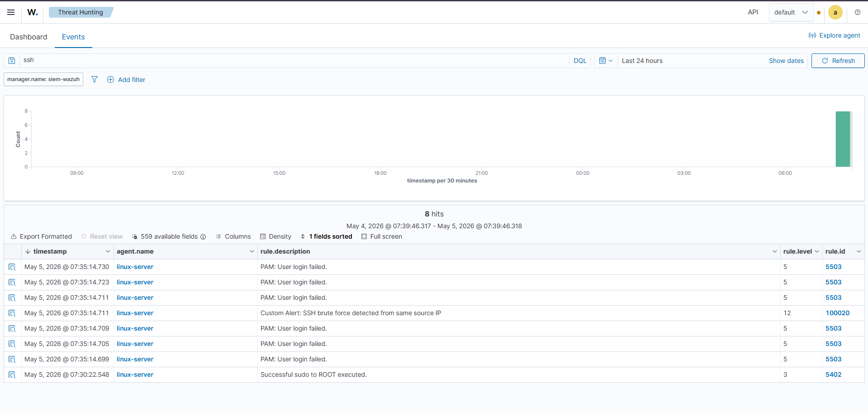Screen dimensions: 868x413
Task: Export Formatted results
Action: tap(41, 236)
